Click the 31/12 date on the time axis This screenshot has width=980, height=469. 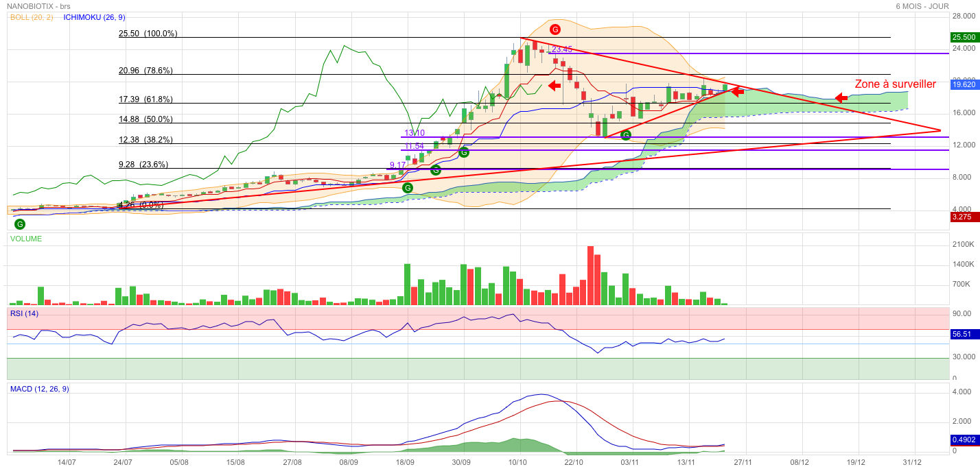[911, 462]
